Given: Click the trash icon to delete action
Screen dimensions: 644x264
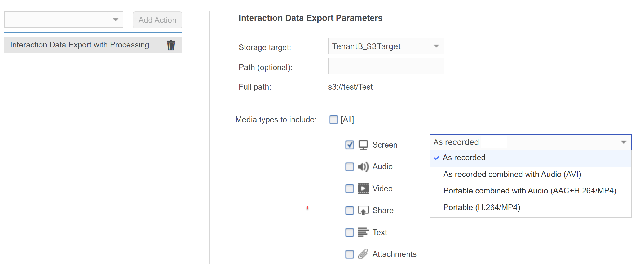Looking at the screenshot, I should (171, 45).
